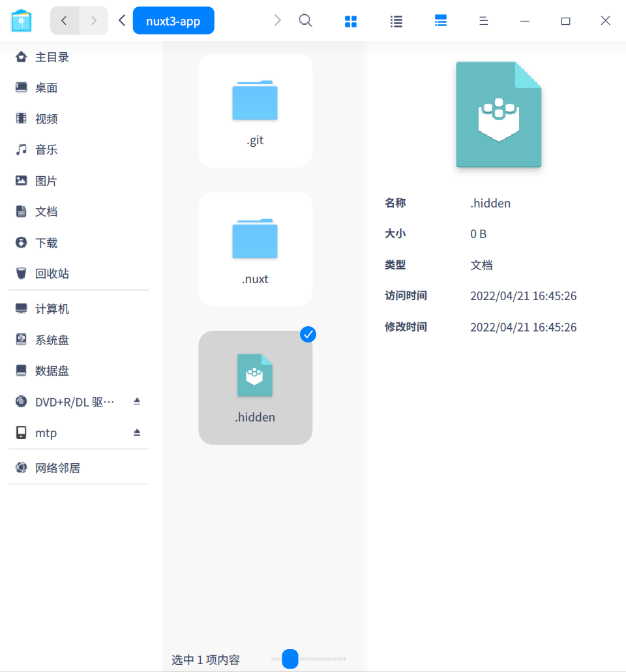Switch to list view mode
626x672 pixels.
[396, 20]
